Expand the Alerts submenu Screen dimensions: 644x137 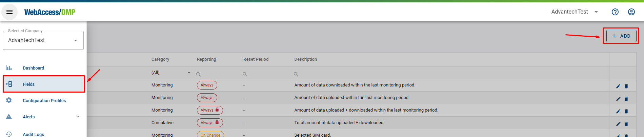(78, 117)
